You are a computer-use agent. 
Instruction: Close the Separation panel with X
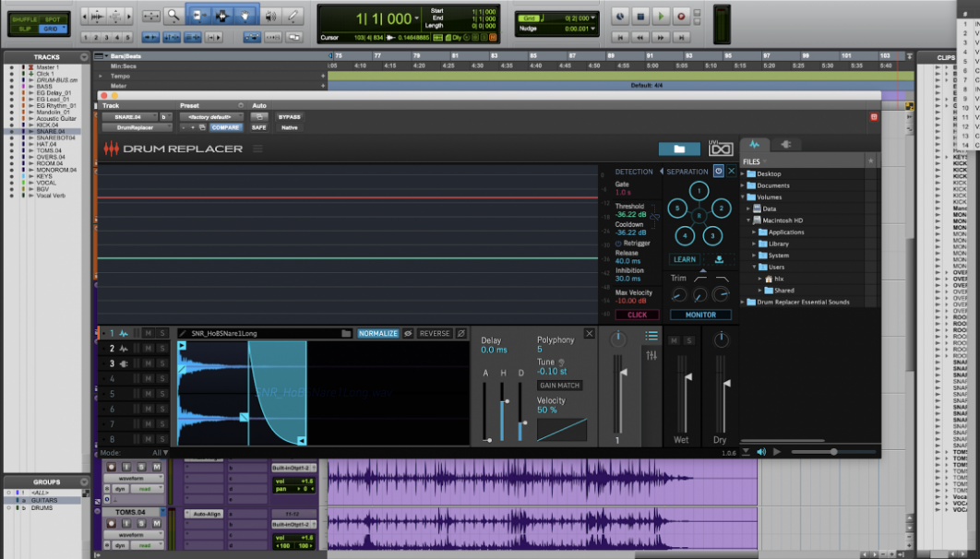(731, 172)
